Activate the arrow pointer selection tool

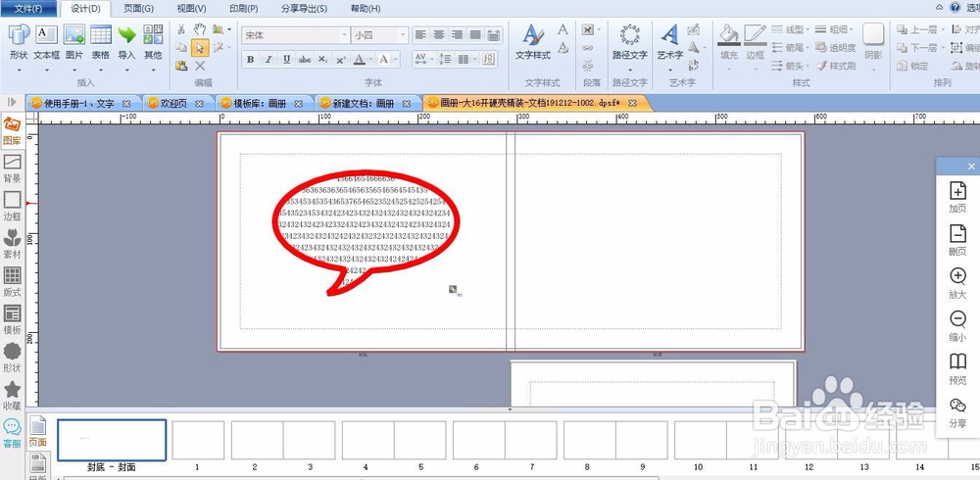pos(200,47)
